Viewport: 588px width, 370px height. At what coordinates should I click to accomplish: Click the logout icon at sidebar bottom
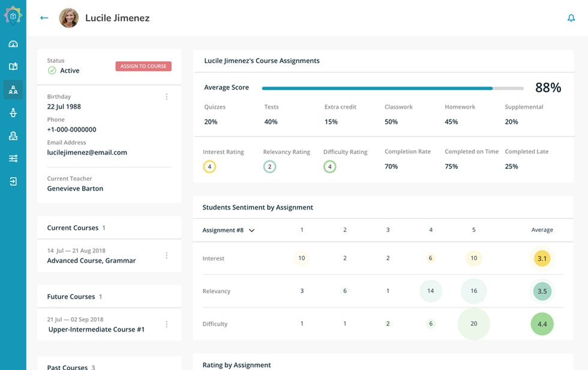[13, 181]
